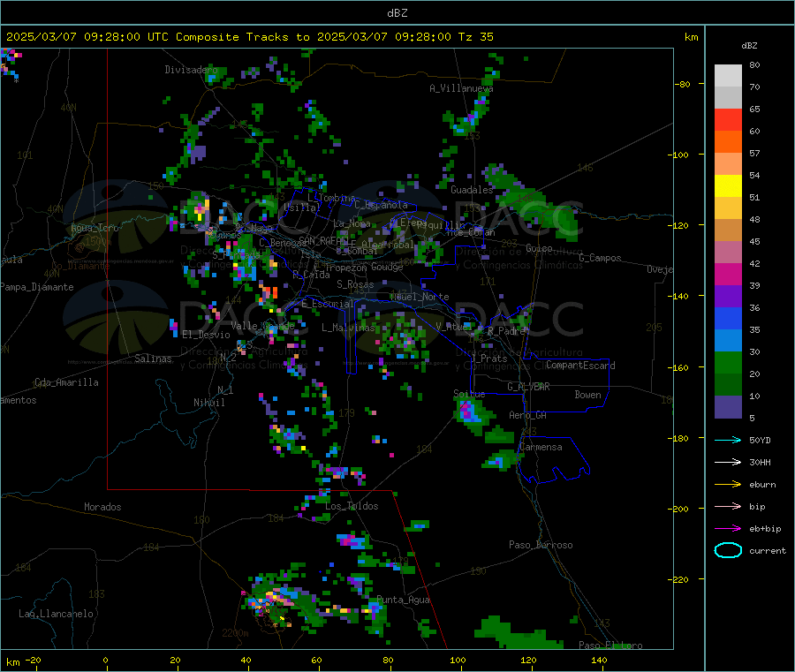This screenshot has width=795, height=672.
Task: Select the dark blue 35-36 dBZ swatch
Action: point(728,318)
